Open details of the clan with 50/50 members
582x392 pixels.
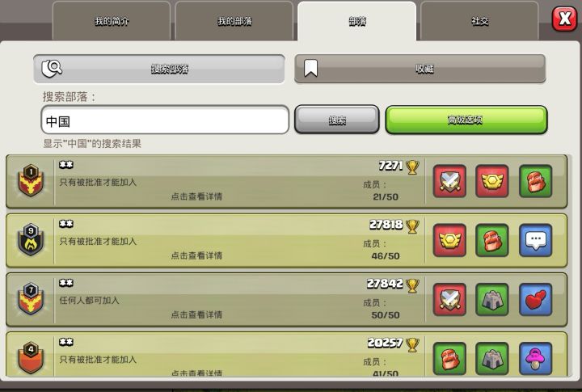(x=286, y=300)
